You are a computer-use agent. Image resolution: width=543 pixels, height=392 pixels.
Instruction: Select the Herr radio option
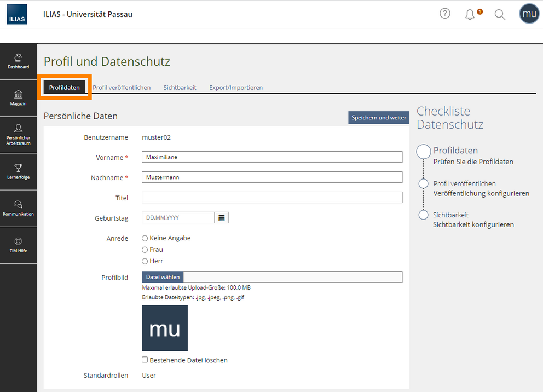click(x=145, y=261)
